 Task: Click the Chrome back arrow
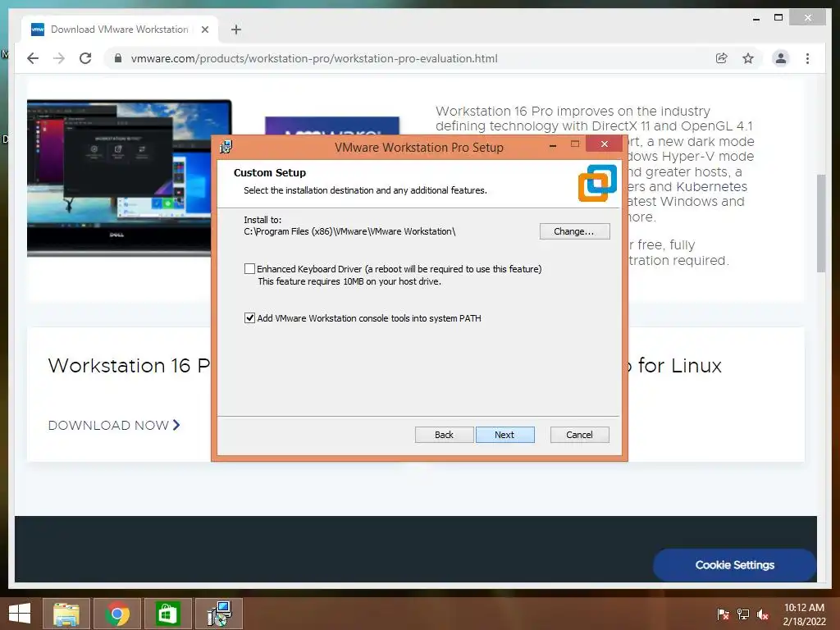click(x=33, y=58)
